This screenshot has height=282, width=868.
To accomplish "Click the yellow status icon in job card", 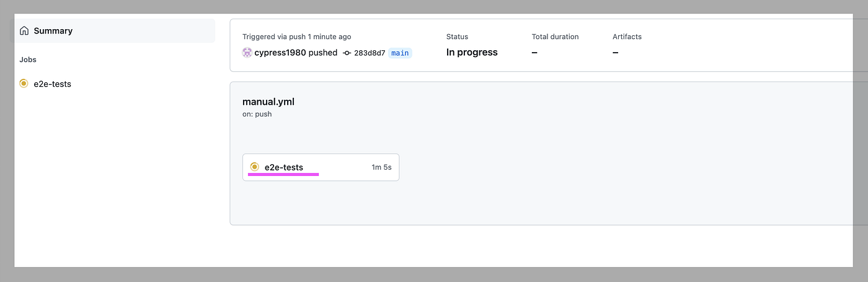I will 254,167.
